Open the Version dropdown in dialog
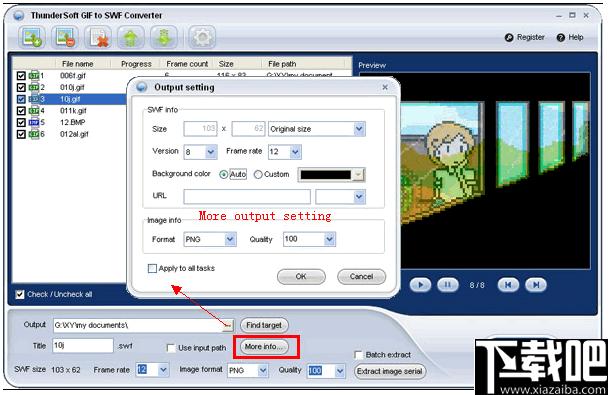 [x=211, y=152]
